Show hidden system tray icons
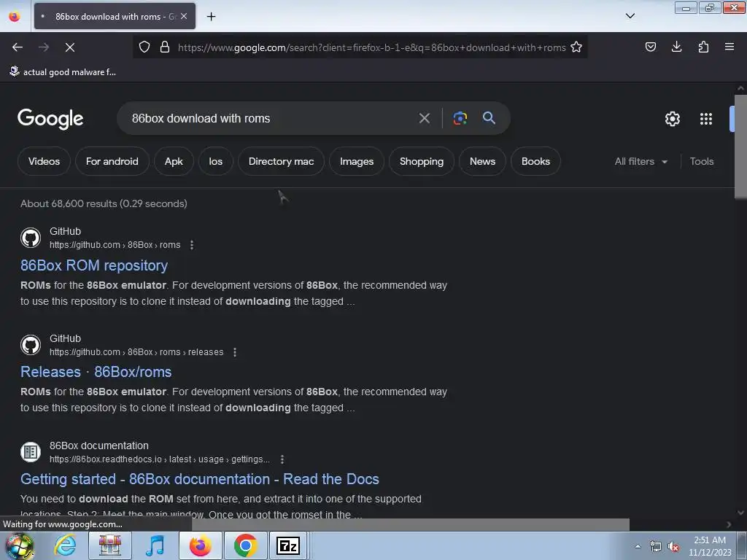Image resolution: width=747 pixels, height=560 pixels. tap(638, 546)
